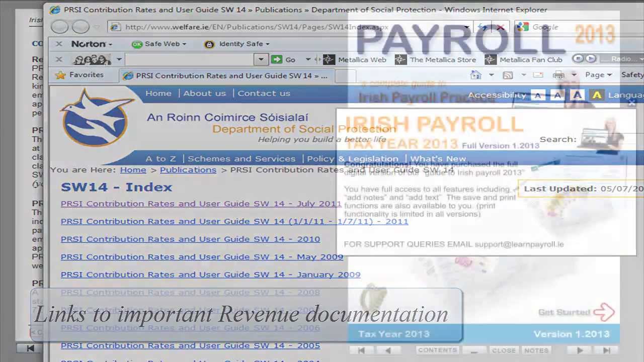Expand the Safe Web dropdown
Viewport: 644px width, 362px height.
point(184,44)
